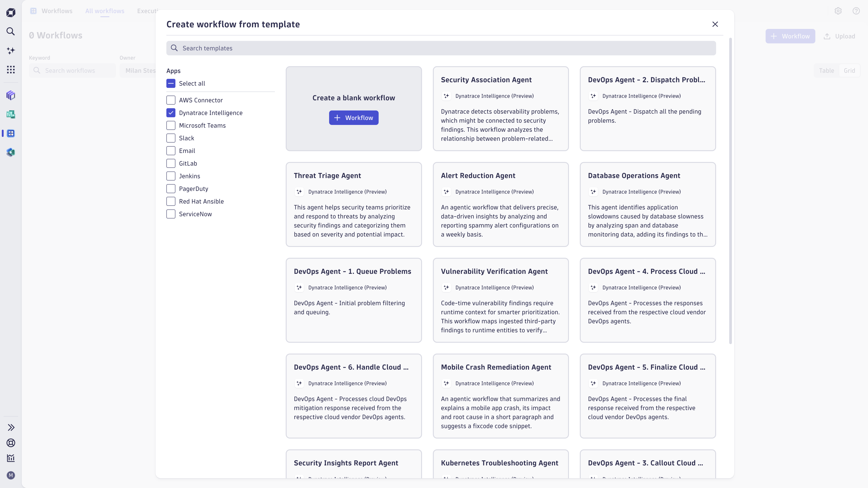868x488 pixels.
Task: Select the All workflows tab
Action: (104, 11)
